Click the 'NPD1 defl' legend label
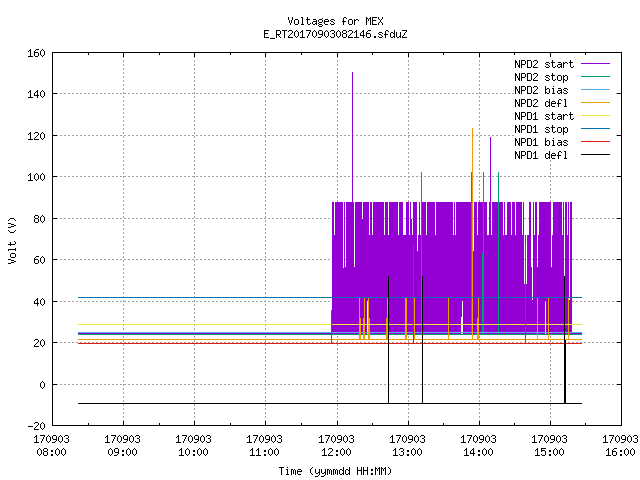The width and height of the screenshot is (640, 480). pos(541,156)
